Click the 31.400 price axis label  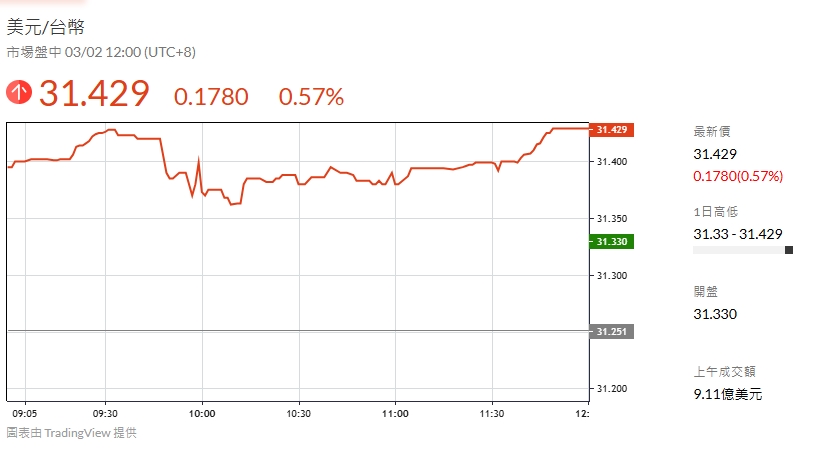click(611, 161)
